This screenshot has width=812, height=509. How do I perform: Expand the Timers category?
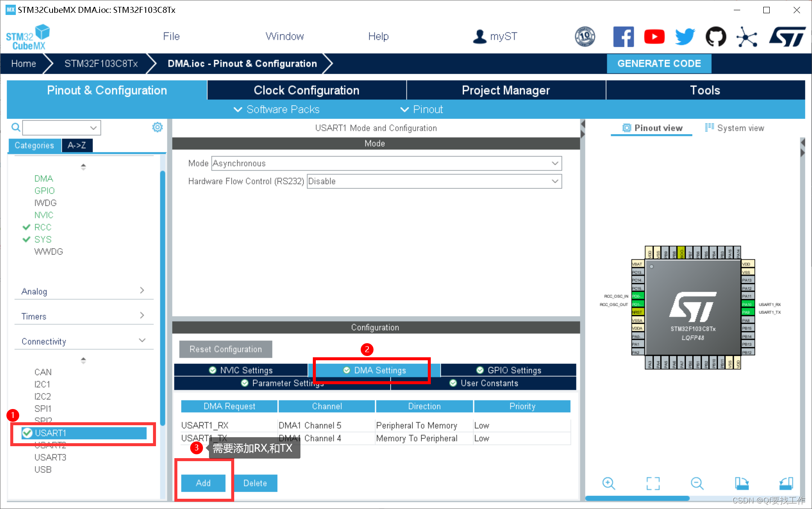coord(84,316)
